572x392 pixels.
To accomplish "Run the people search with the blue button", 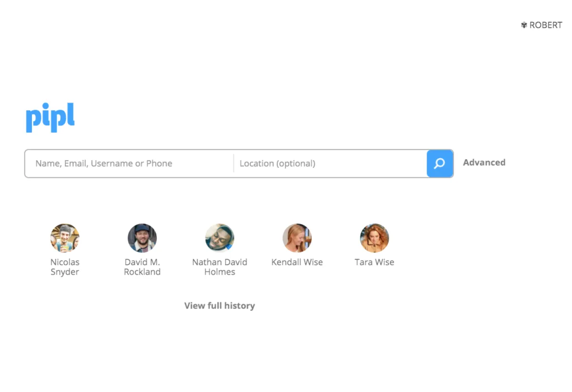I will pyautogui.click(x=439, y=164).
